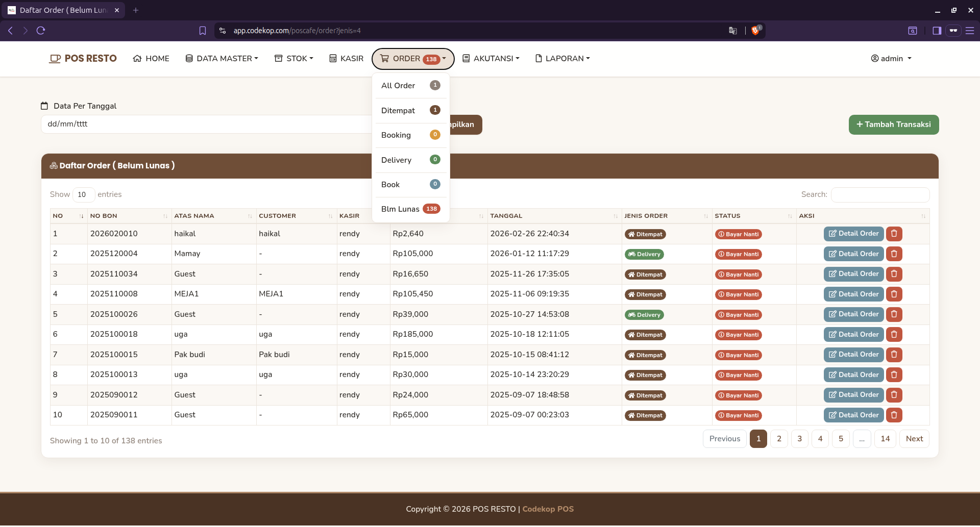Change the show entries count box

(84, 194)
